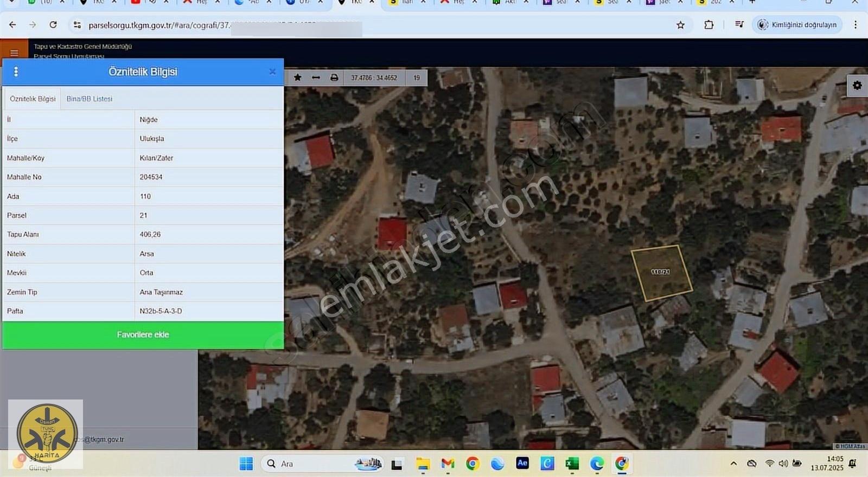868x477 pixels.
Task: Open Wi-Fi network settings in tray
Action: [769, 463]
